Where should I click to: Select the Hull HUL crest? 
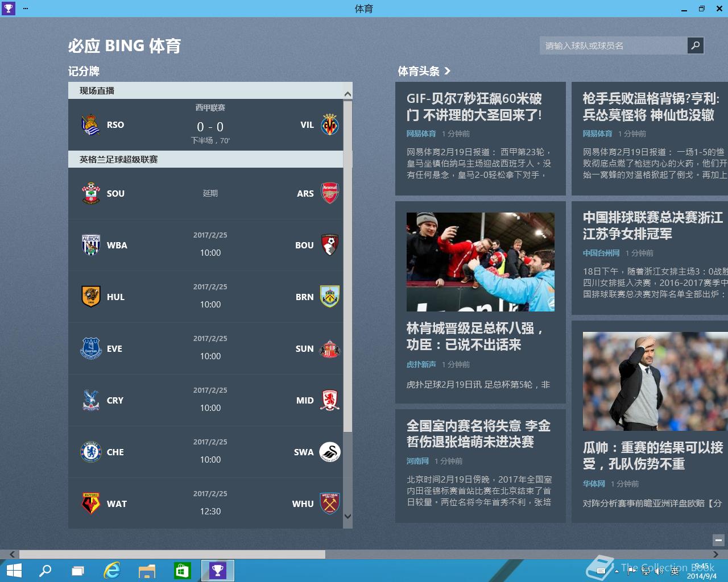click(91, 297)
